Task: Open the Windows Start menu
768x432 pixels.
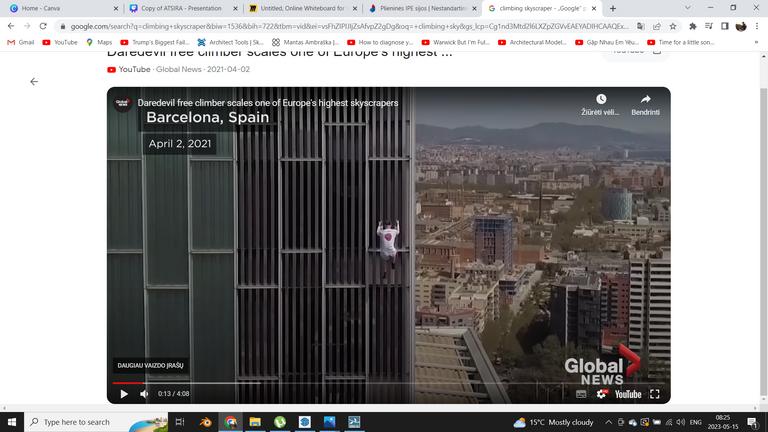Action: click(x=12, y=422)
